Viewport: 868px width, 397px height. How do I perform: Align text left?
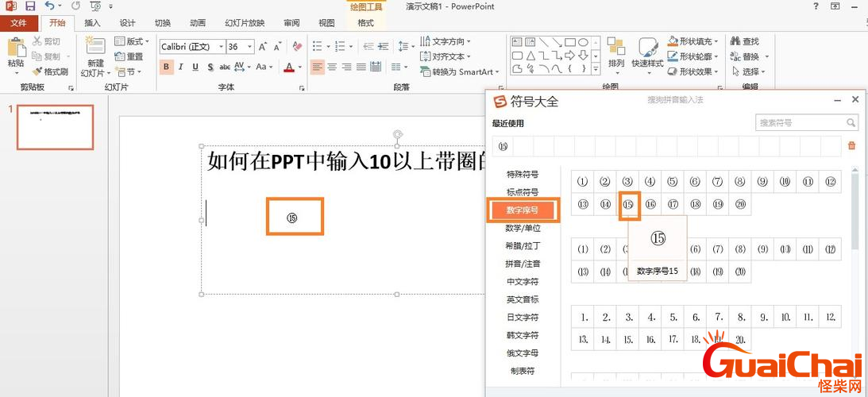[317, 67]
